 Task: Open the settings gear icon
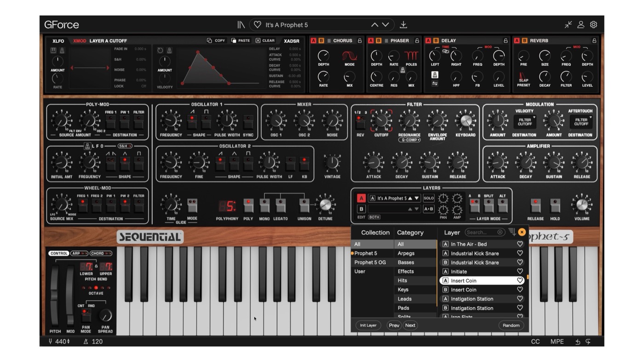[594, 25]
